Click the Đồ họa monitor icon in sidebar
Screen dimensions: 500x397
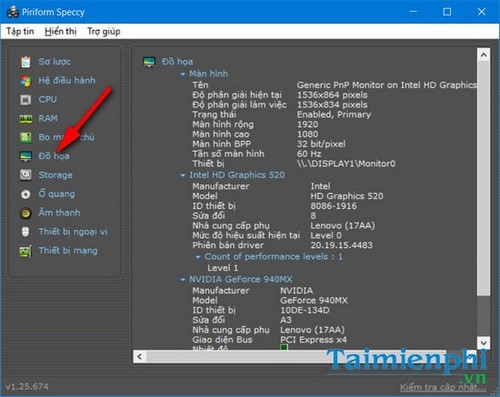coord(26,156)
